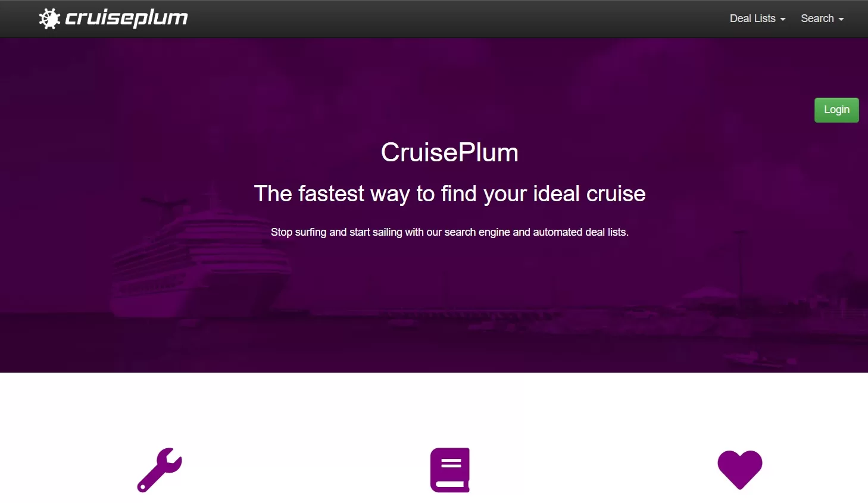Screen dimensions: 868x503
Task: Expand the caret beside Search
Action: (x=841, y=20)
